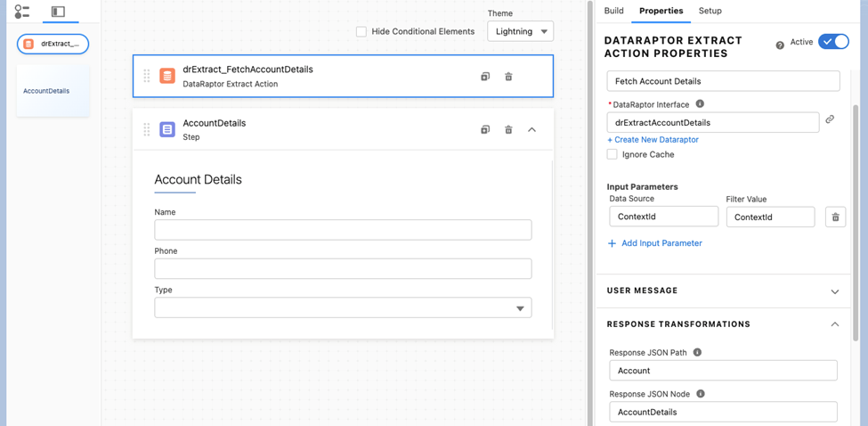This screenshot has height=426, width=868.
Task: Clone the AccountDetails step
Action: tap(485, 129)
